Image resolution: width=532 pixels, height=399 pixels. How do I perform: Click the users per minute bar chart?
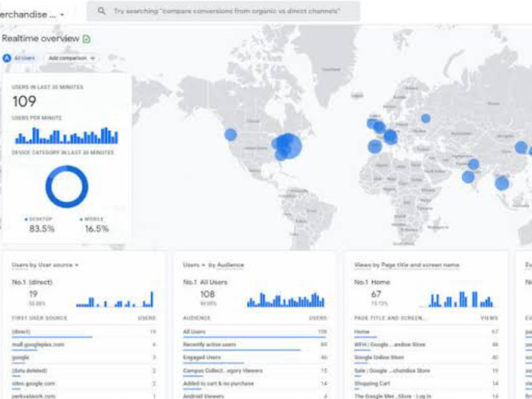66,135
